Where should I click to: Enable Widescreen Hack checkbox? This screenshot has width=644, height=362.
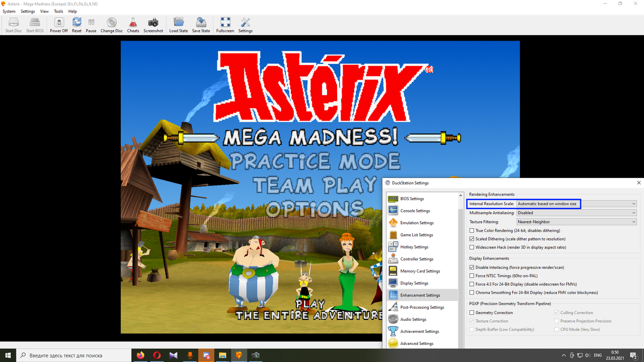[472, 247]
